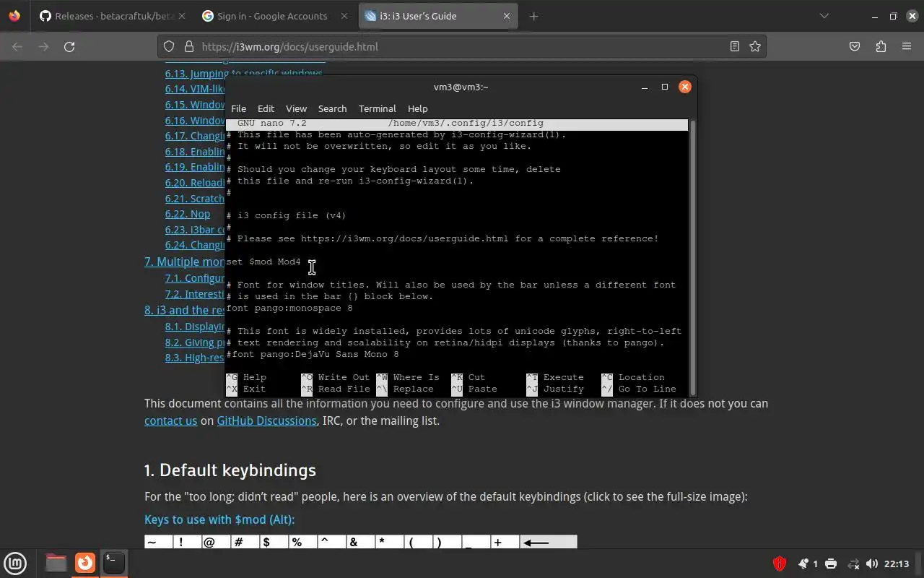
Task: Switch to Firefox from the taskbar
Action: point(85,563)
